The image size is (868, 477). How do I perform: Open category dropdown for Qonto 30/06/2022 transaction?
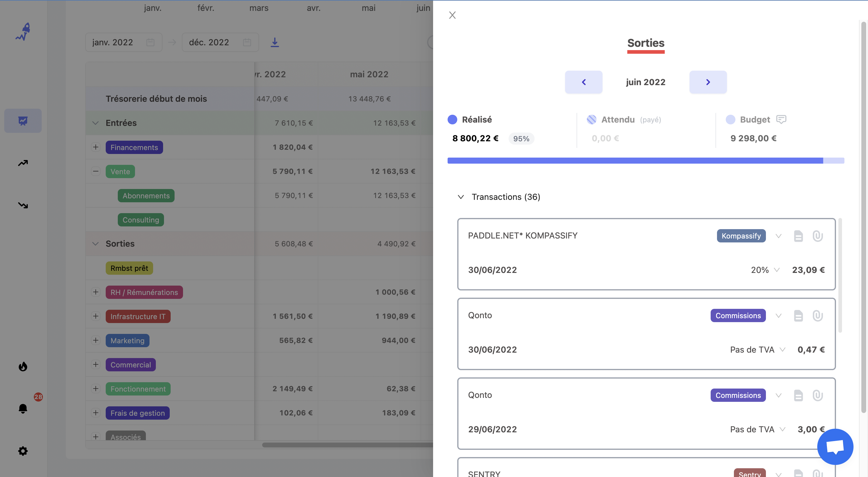click(778, 316)
